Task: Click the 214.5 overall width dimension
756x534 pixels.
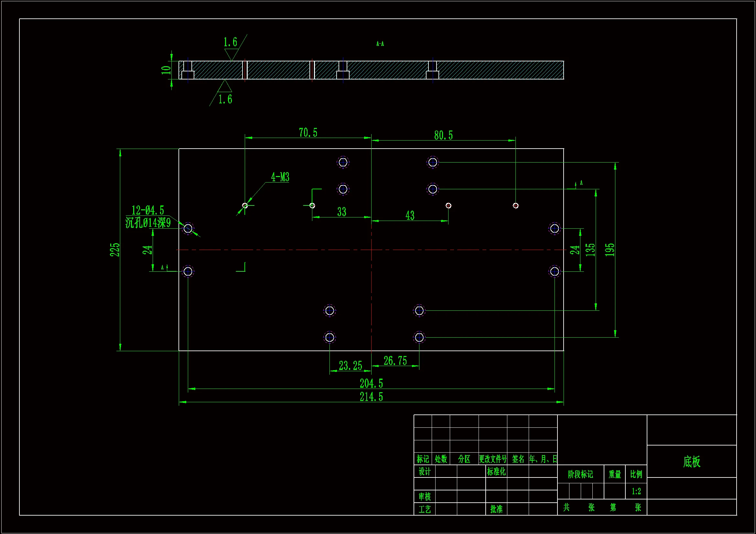Action: [x=371, y=397]
